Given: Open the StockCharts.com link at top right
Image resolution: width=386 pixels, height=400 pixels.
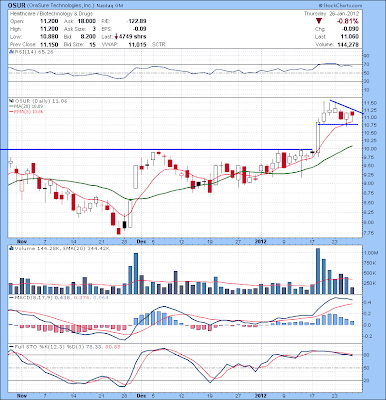Looking at the screenshot, I should pos(340,5).
